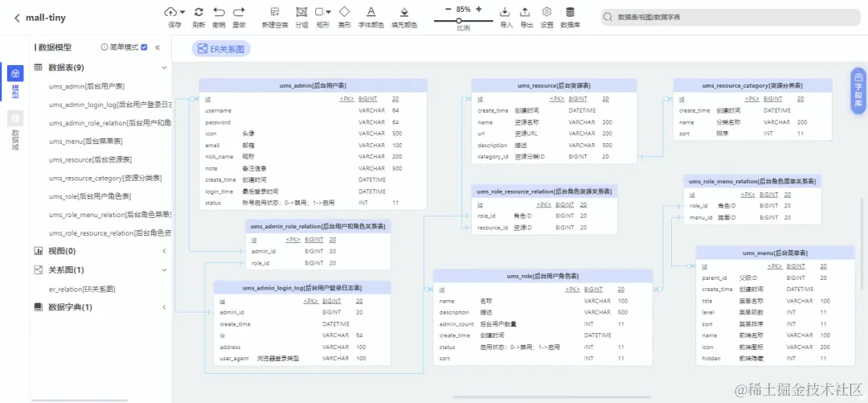The width and height of the screenshot is (868, 403).
Task: Select ums_role_menu_relation in tree
Action: 109,215
